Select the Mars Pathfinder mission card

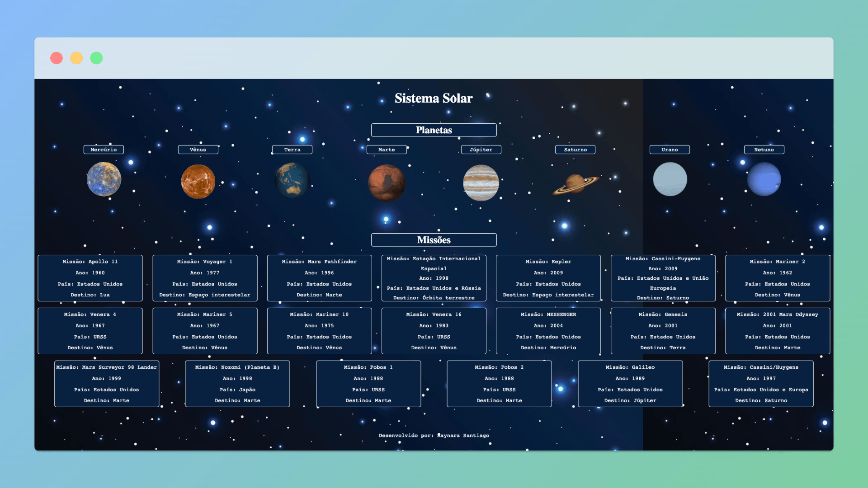[x=319, y=278]
